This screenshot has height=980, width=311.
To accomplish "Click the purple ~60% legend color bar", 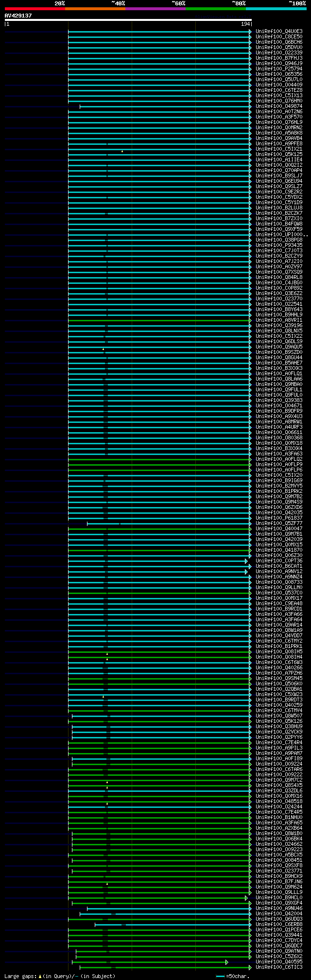I will 155,9.
